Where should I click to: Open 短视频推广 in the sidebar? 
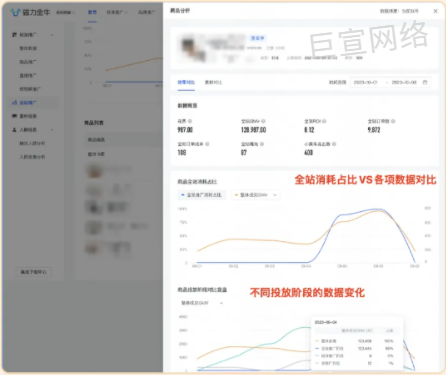pos(30,89)
